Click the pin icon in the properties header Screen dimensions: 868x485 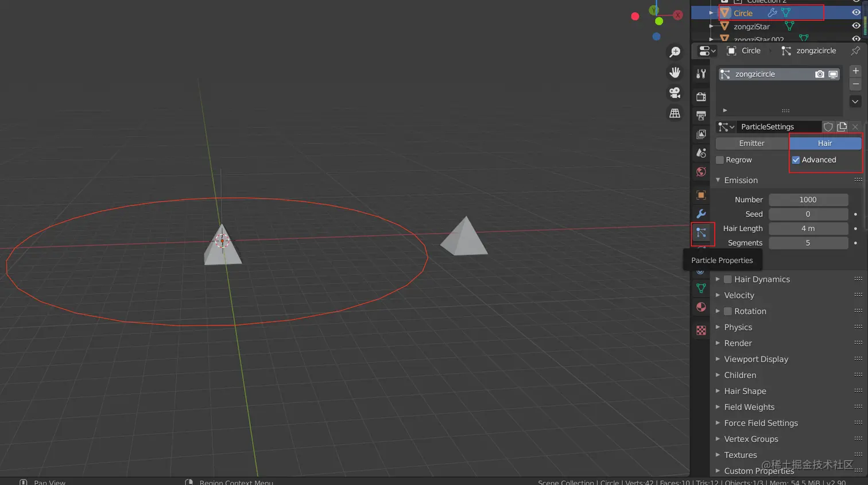click(855, 51)
